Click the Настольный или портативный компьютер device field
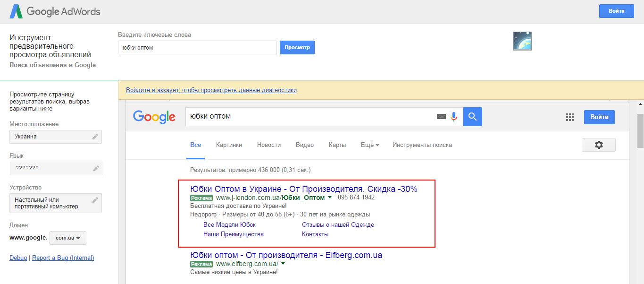Viewport: 644px width, 284px height. tap(56, 203)
